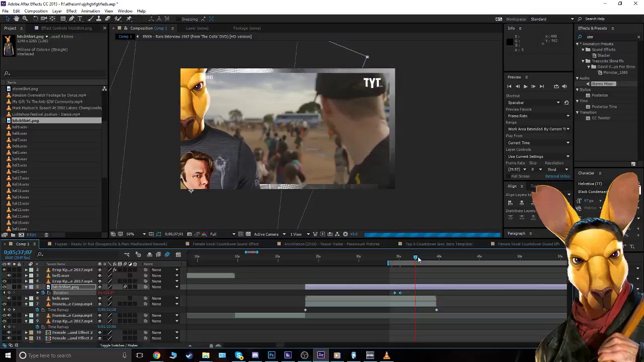Enable Frame Blending for the composition

point(158,254)
